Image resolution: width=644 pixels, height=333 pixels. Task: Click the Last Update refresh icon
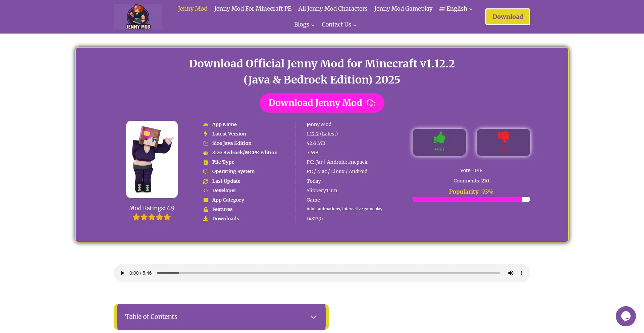(206, 181)
